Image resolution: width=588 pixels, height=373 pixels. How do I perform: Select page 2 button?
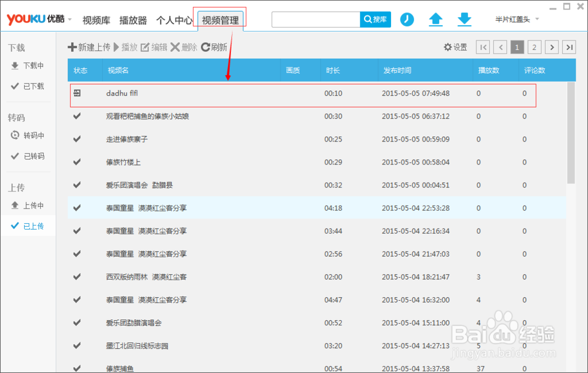coord(534,47)
